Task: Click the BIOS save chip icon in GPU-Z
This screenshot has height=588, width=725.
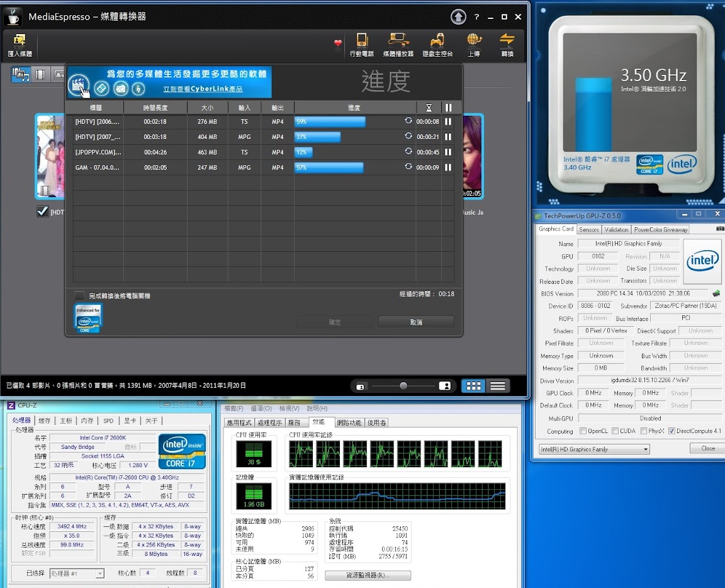Action: click(x=716, y=293)
